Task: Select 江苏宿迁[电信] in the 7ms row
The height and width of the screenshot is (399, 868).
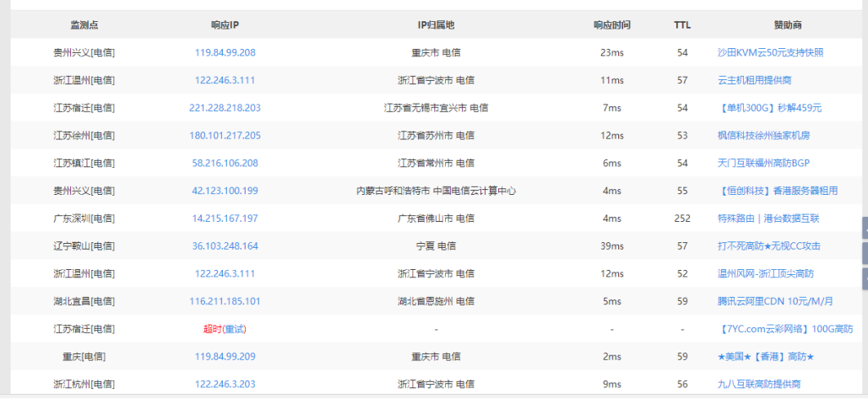Action: [x=84, y=108]
